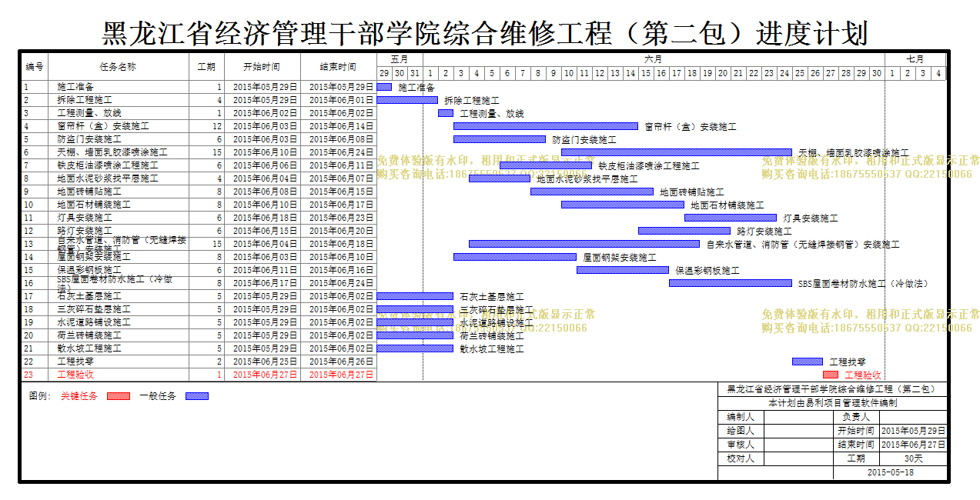
Task: Click the 路灯安装施工 Gantt bar
Action: coord(684,231)
